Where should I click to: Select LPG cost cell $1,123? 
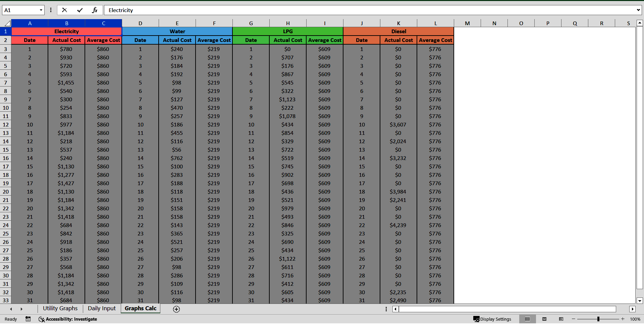[x=288, y=99]
